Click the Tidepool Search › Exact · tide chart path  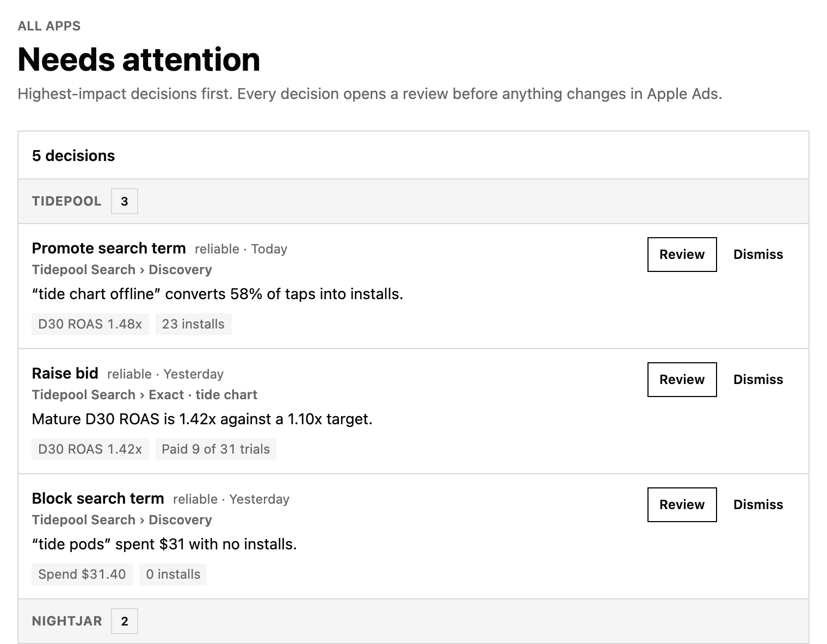[x=145, y=395]
